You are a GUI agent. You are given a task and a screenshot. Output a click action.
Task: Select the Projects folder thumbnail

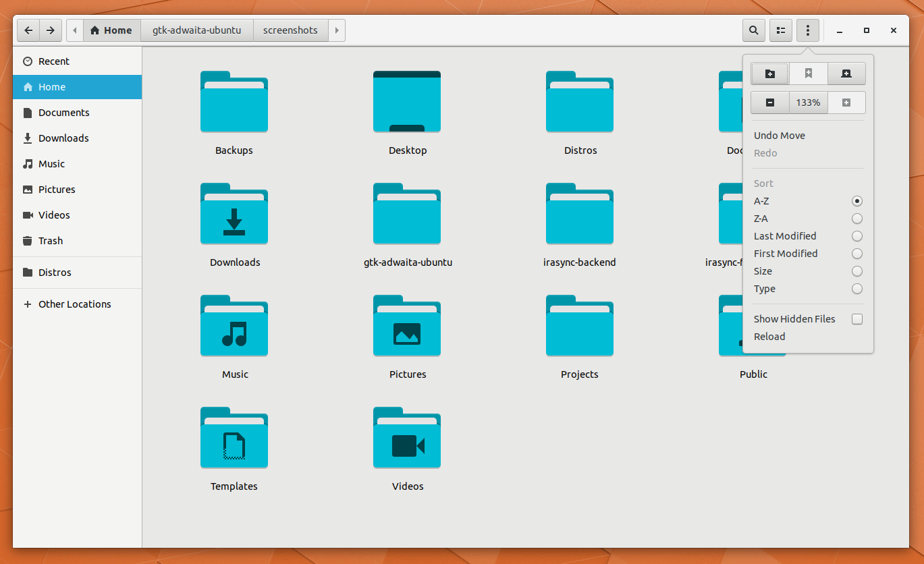point(580,327)
